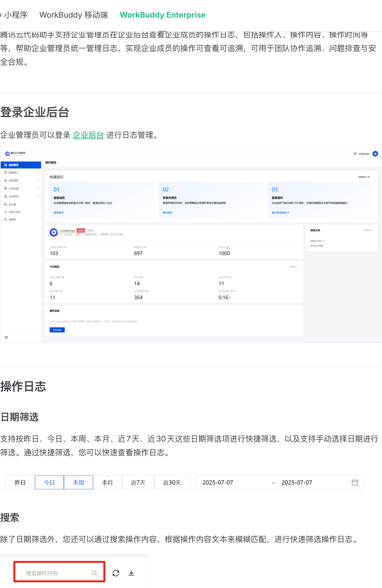Image resolution: width=382 pixels, height=588 pixels.
Task: Click the 成员授权 person icon
Action: click(5, 180)
